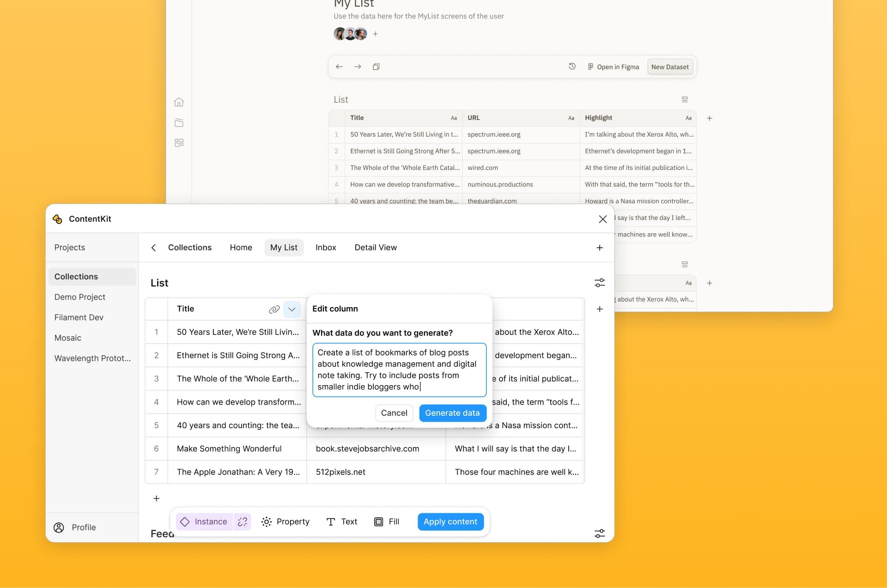Open the folder icon in the sidebar
Viewport: 887px width, 588px height.
pos(179,122)
